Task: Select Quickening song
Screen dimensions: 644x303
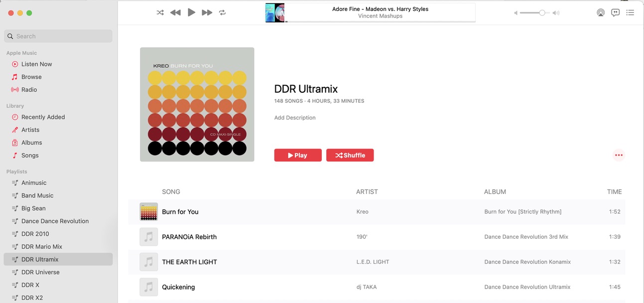Action: pyautogui.click(x=178, y=287)
